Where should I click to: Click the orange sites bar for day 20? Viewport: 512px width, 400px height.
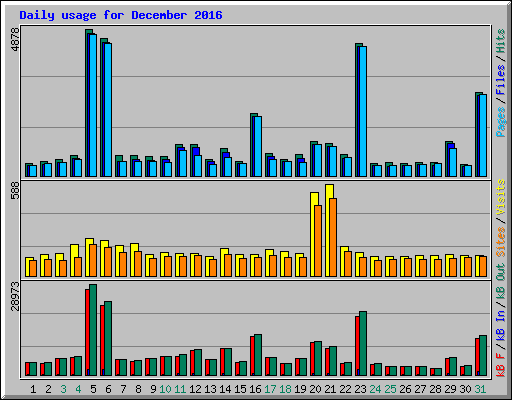click(318, 241)
